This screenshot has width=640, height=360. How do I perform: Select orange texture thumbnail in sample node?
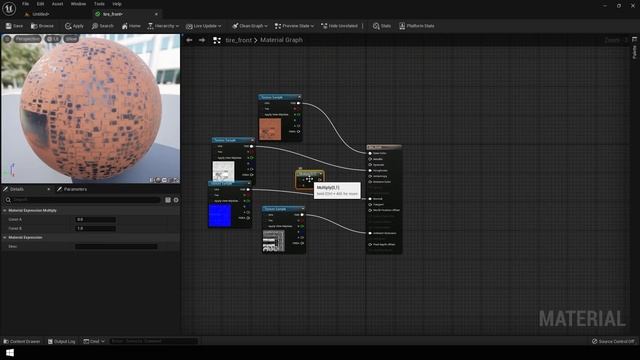point(270,129)
